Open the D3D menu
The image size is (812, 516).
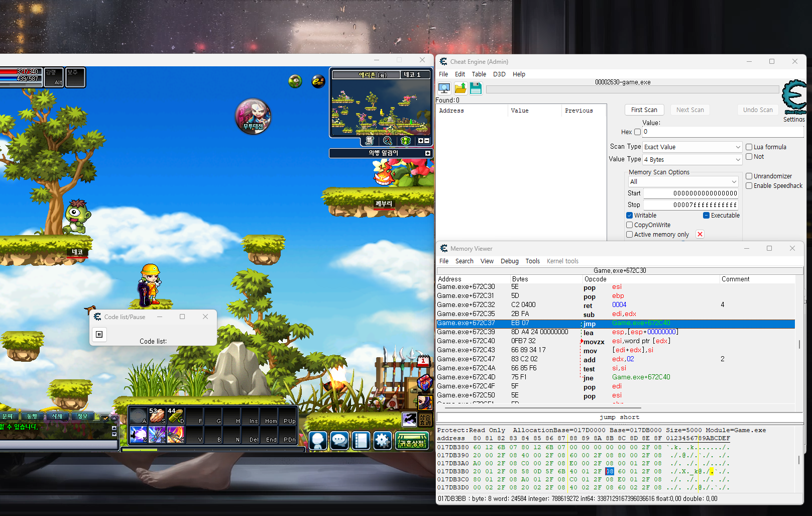coord(499,74)
